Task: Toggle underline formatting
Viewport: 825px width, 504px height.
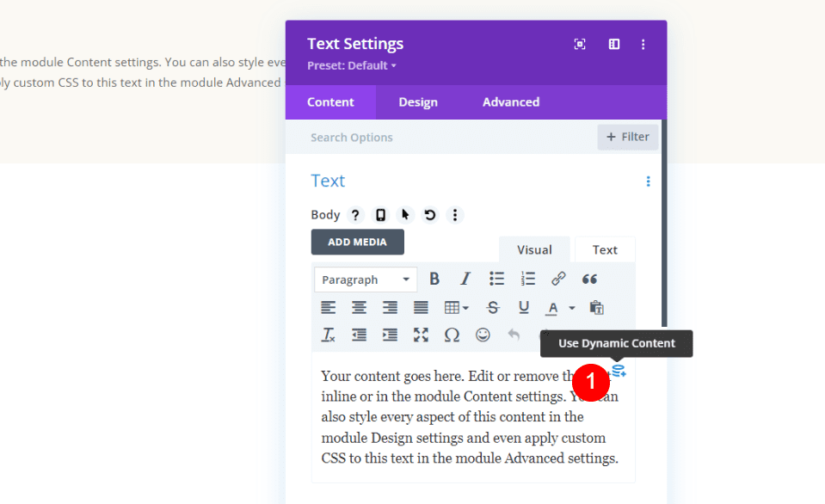Action: [524, 307]
